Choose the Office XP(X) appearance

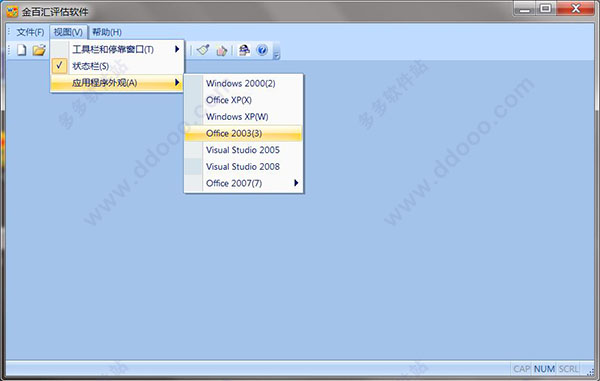tap(244, 100)
